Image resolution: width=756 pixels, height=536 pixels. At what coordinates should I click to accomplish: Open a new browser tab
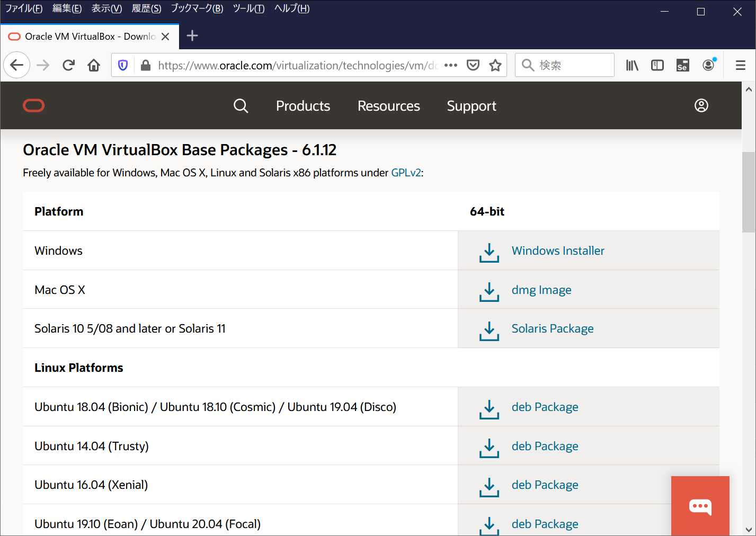(x=192, y=36)
